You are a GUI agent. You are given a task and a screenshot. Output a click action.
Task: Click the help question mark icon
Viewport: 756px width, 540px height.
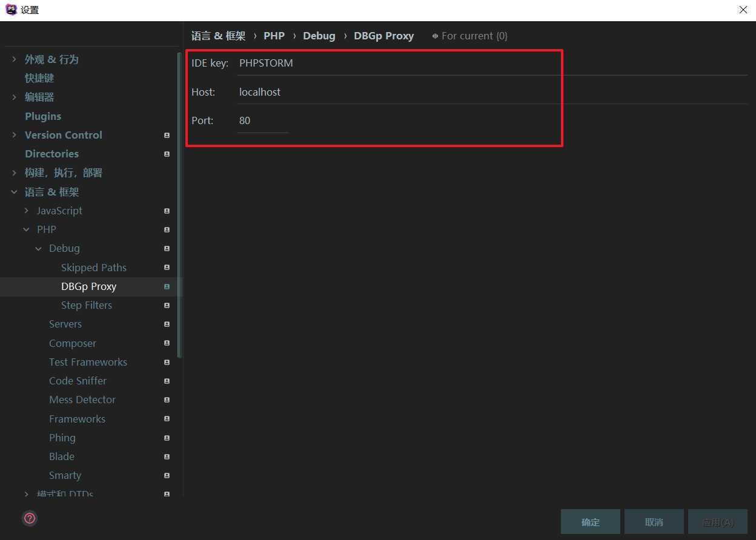point(30,518)
